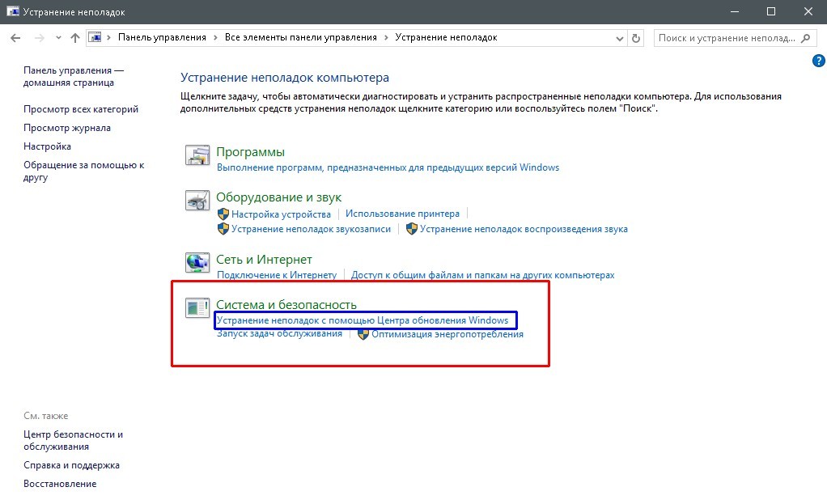Viewport: 827px width, 504px height.
Task: Open "Система и безопасность" heading
Action: point(286,305)
